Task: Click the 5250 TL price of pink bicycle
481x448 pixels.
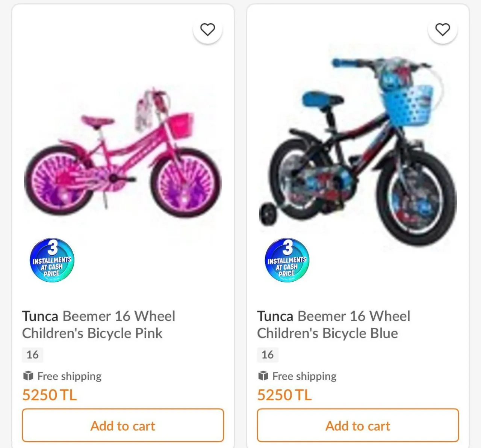Action: point(49,395)
